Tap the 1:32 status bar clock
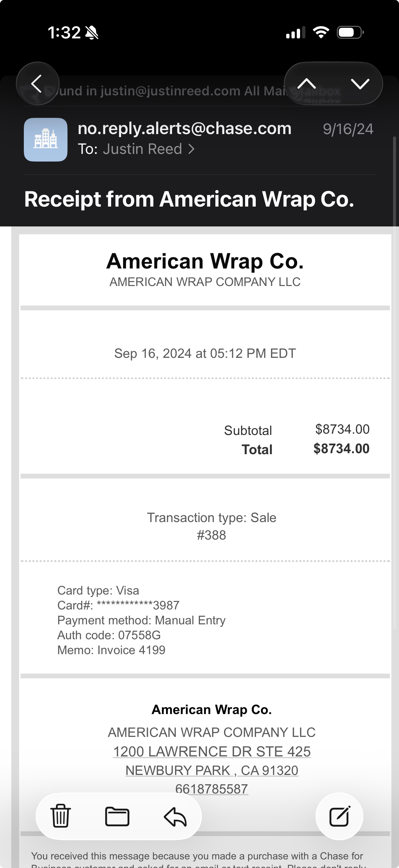The image size is (399, 868). click(x=64, y=33)
